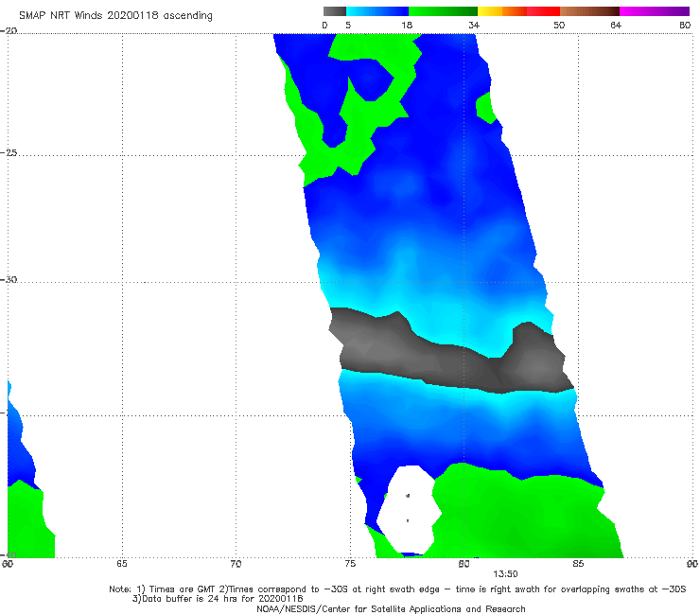
Task: Click the green wind patch near 60E
Action: 29,520
